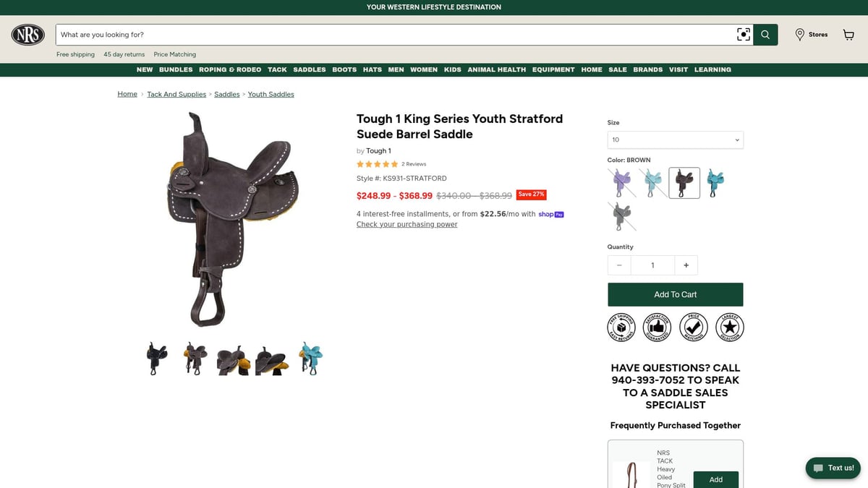Click the Price Matching checkmark badge
The image size is (868, 488).
[694, 327]
